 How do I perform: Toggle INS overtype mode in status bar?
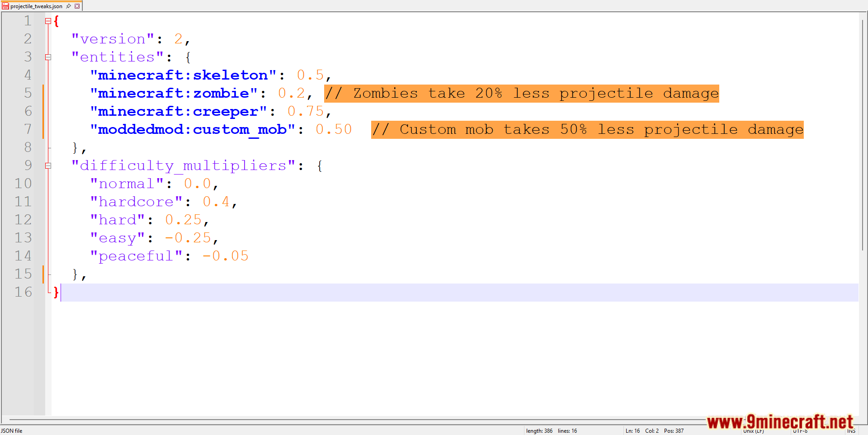tap(851, 431)
